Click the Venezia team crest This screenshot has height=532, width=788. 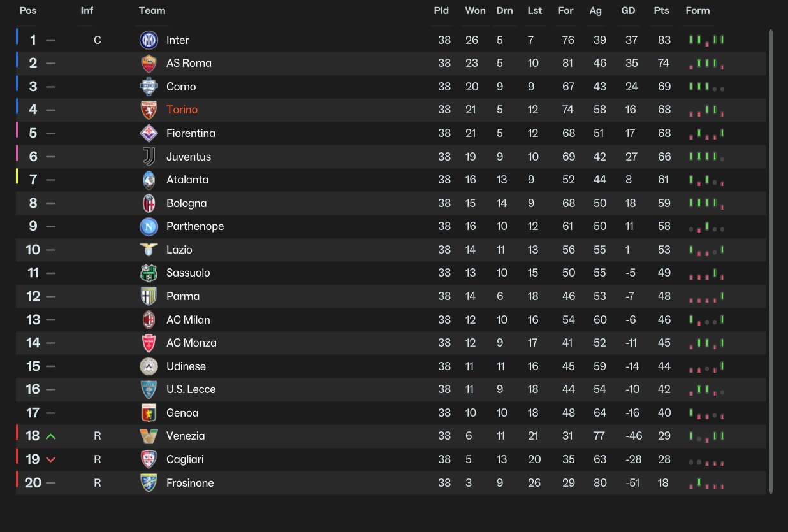149,436
